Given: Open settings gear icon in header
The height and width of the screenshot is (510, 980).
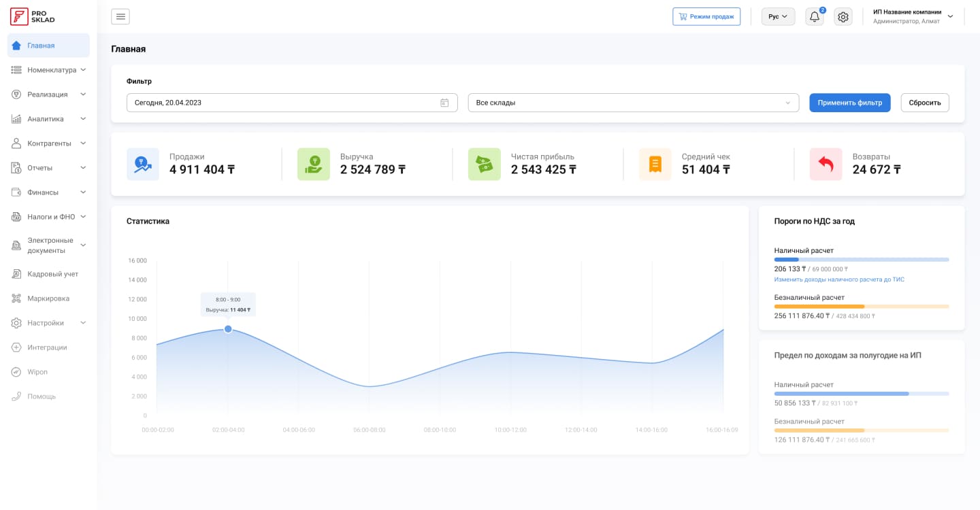Looking at the screenshot, I should click(x=843, y=17).
